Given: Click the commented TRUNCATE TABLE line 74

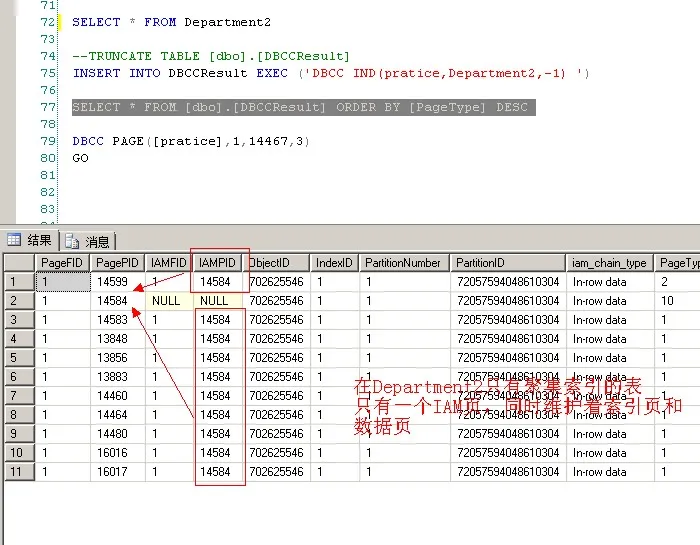Looking at the screenshot, I should point(211,56).
